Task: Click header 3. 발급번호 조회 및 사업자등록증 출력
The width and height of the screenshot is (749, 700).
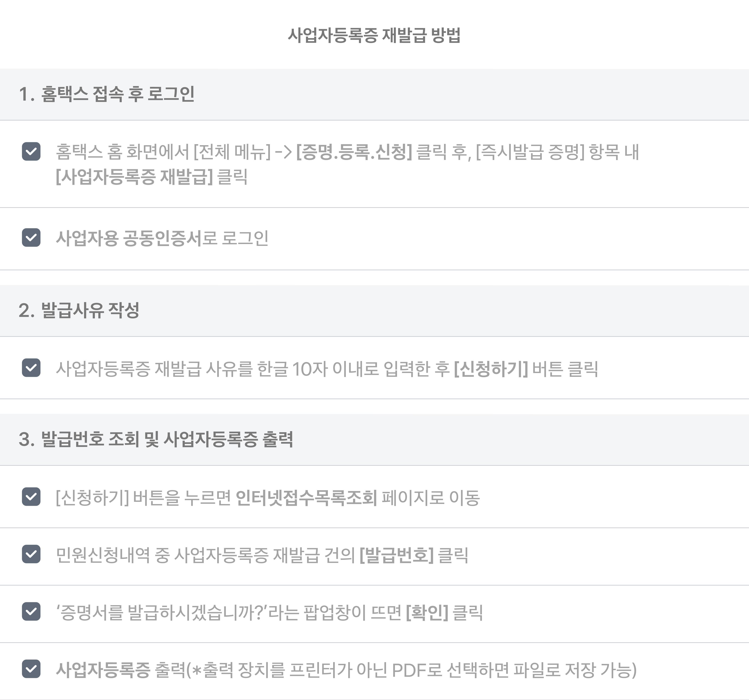Action: pos(374,439)
